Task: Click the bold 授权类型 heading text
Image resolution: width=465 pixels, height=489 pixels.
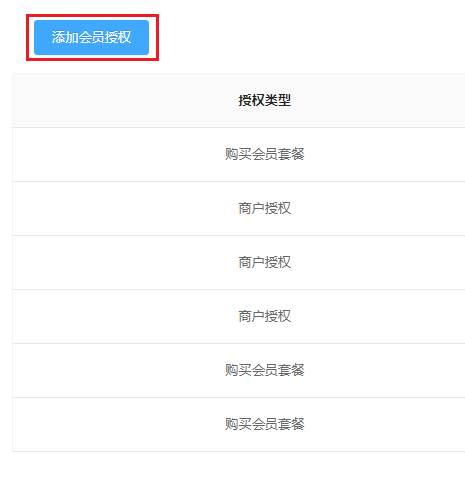Action: click(265, 100)
